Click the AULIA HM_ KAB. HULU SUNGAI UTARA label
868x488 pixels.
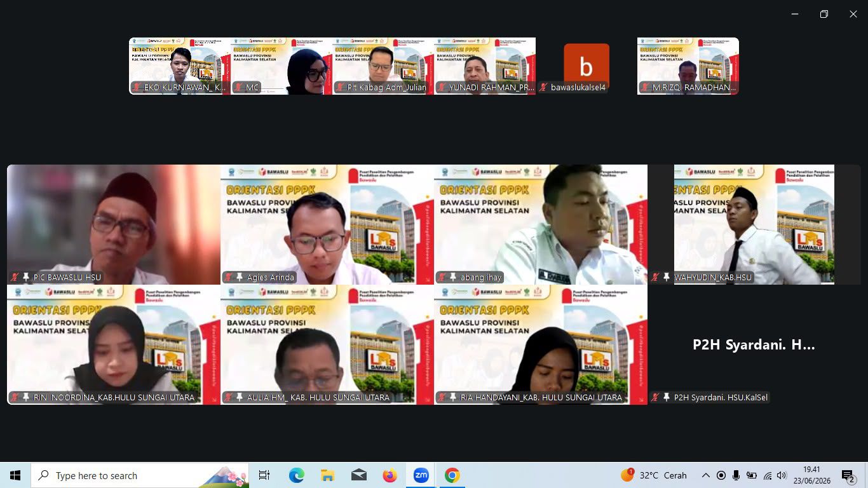318,398
